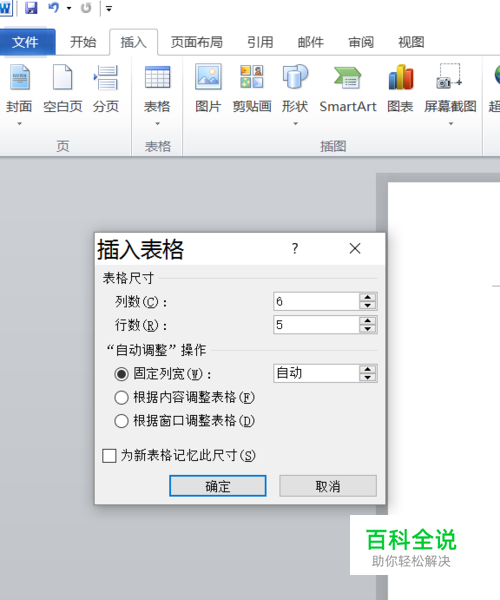The image size is (500, 600).
Task: Click the 表格 table icon in ribbon
Action: pyautogui.click(x=157, y=78)
